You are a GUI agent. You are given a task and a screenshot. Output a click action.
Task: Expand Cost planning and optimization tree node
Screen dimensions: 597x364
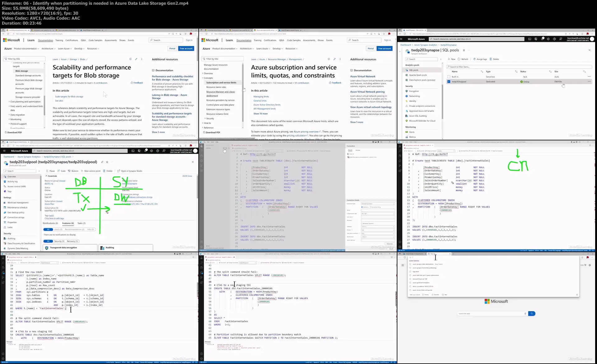pos(25,102)
